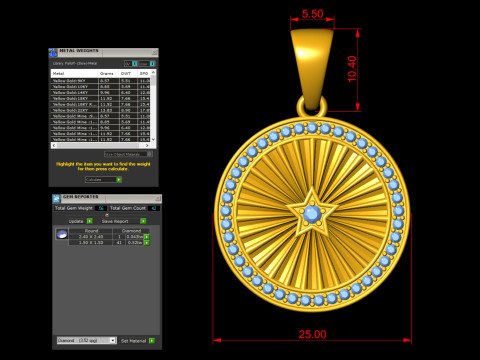Select the Yellow Gold 14KY row
This screenshot has height=360, width=480.
pyautogui.click(x=101, y=93)
